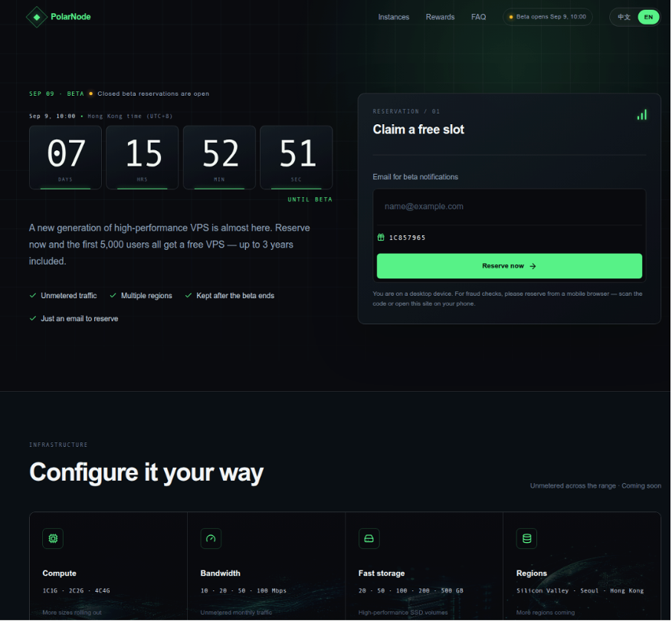The width and height of the screenshot is (672, 621).
Task: Click the '1C1G · 2C2G · 4C4G' spec text
Action: click(x=77, y=590)
